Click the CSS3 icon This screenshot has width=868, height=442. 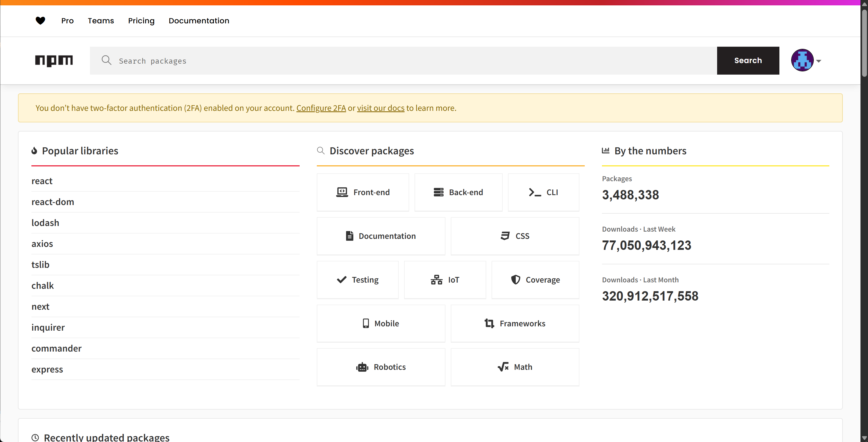(505, 236)
